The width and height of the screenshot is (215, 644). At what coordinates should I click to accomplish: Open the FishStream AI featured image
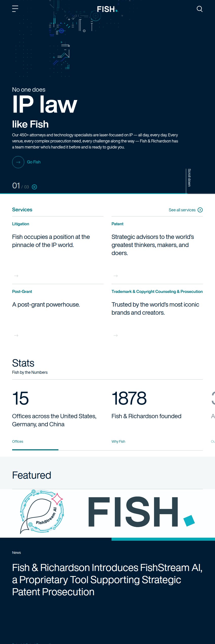(107, 513)
